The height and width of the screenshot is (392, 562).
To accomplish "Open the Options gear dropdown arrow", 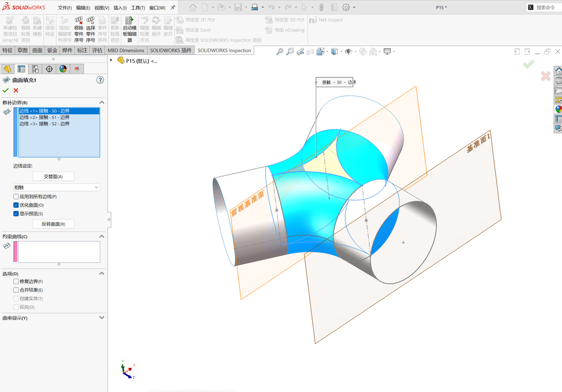I will [354, 7].
